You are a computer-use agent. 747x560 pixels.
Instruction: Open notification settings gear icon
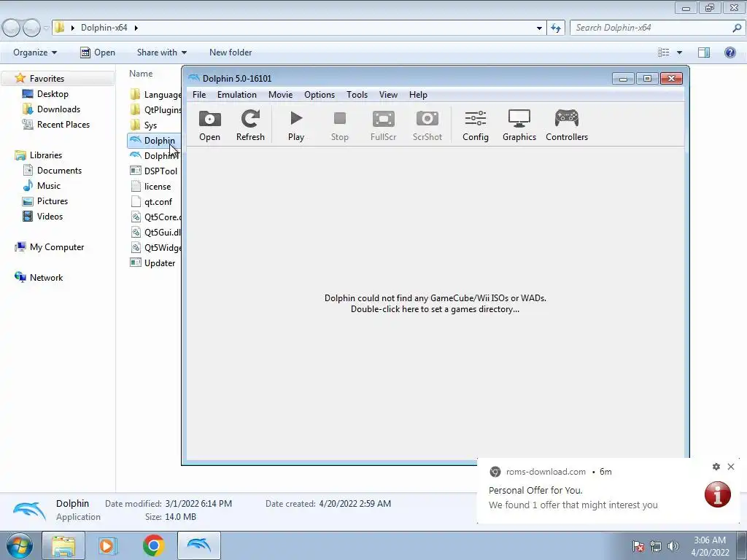tap(716, 467)
